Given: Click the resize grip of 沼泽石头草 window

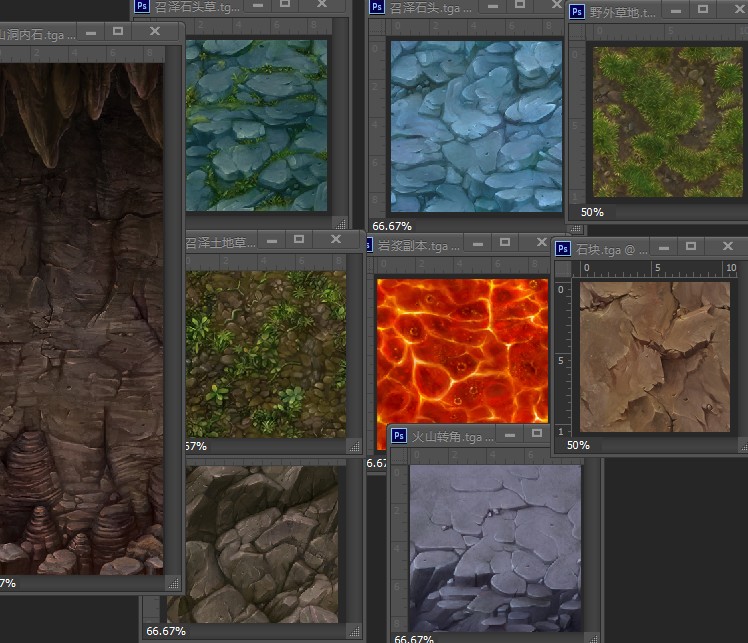Looking at the screenshot, I should (340, 223).
